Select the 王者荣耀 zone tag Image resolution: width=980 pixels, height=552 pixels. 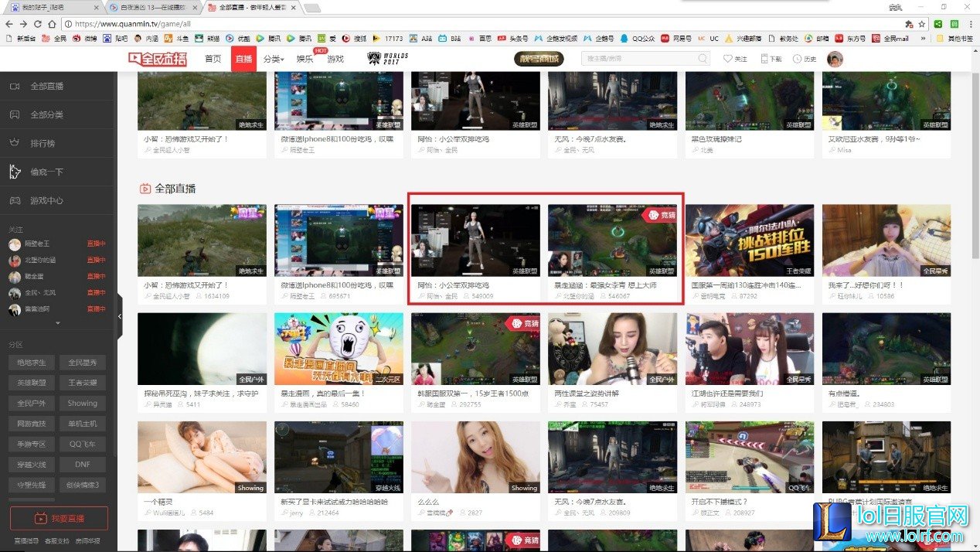tap(82, 383)
